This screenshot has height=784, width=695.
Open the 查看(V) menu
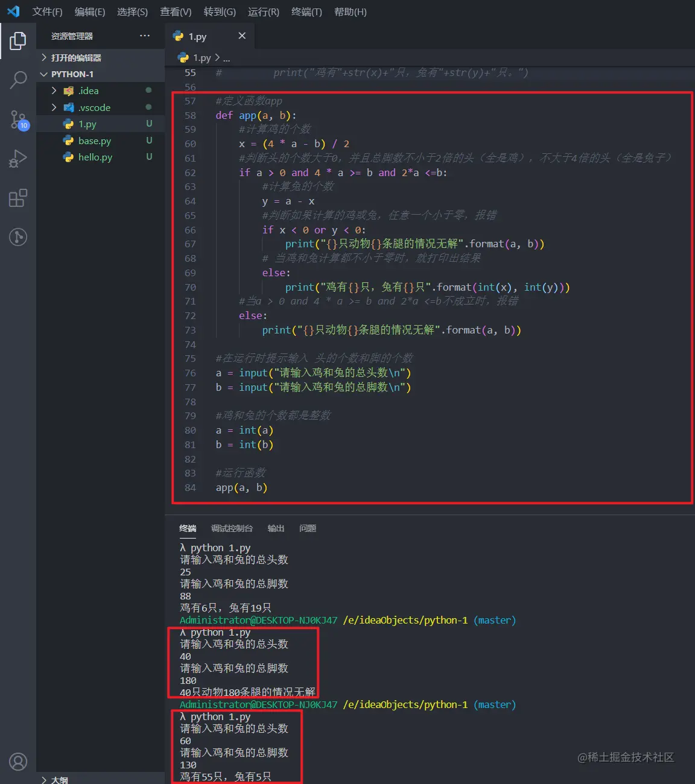coord(176,11)
